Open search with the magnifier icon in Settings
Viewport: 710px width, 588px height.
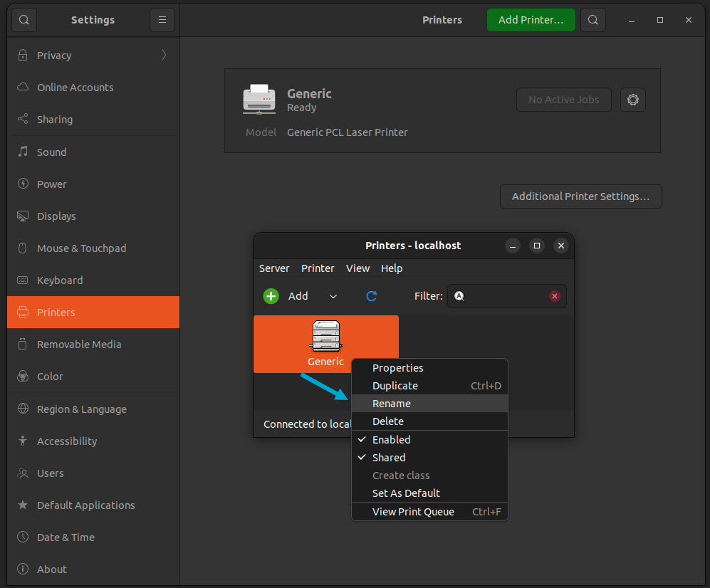(x=24, y=20)
